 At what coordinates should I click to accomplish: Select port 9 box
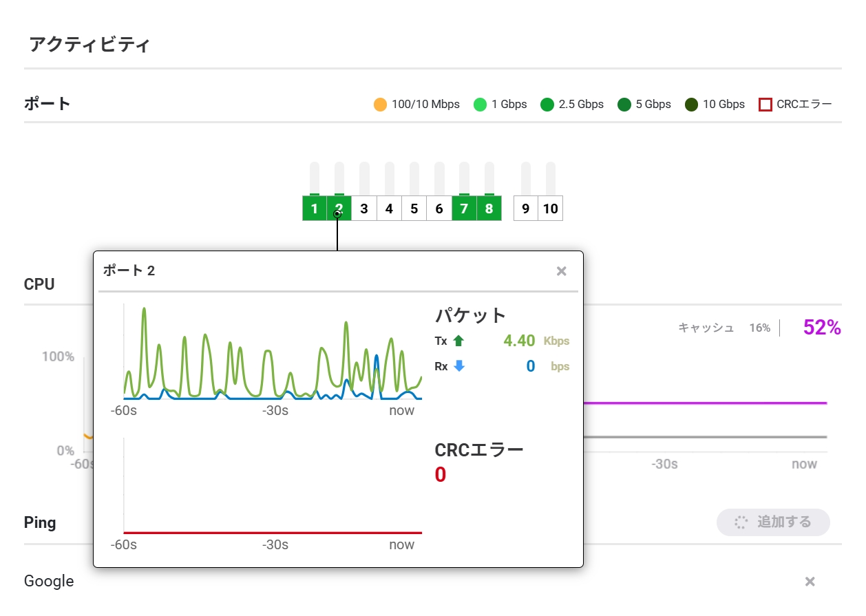pyautogui.click(x=526, y=209)
